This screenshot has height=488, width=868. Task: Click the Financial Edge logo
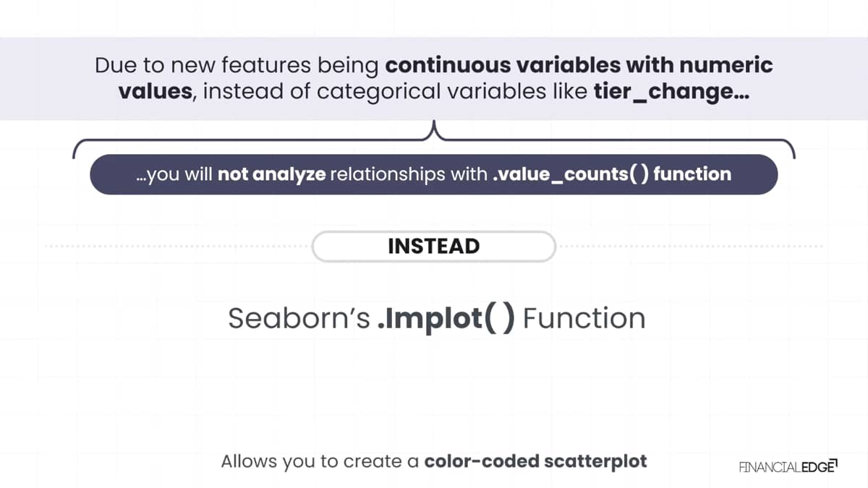click(788, 466)
